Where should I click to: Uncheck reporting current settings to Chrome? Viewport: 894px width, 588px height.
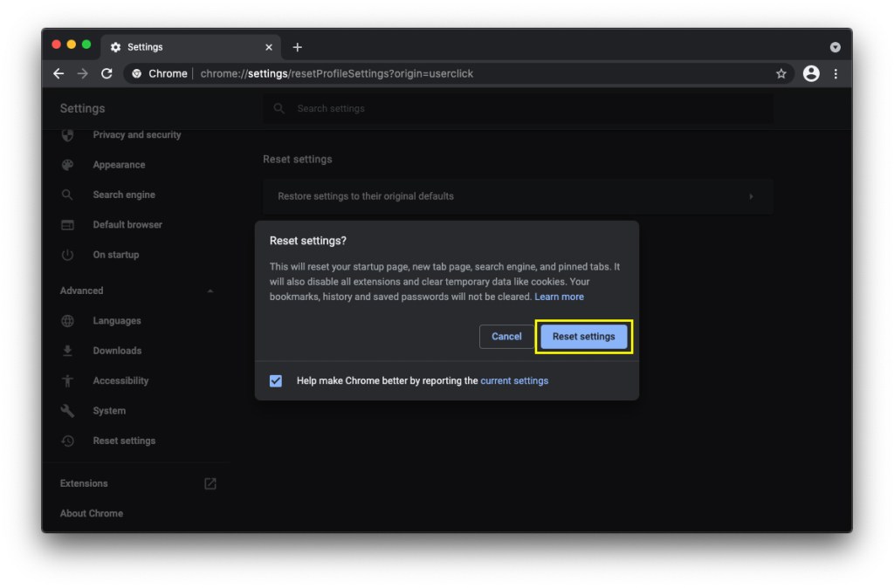276,380
